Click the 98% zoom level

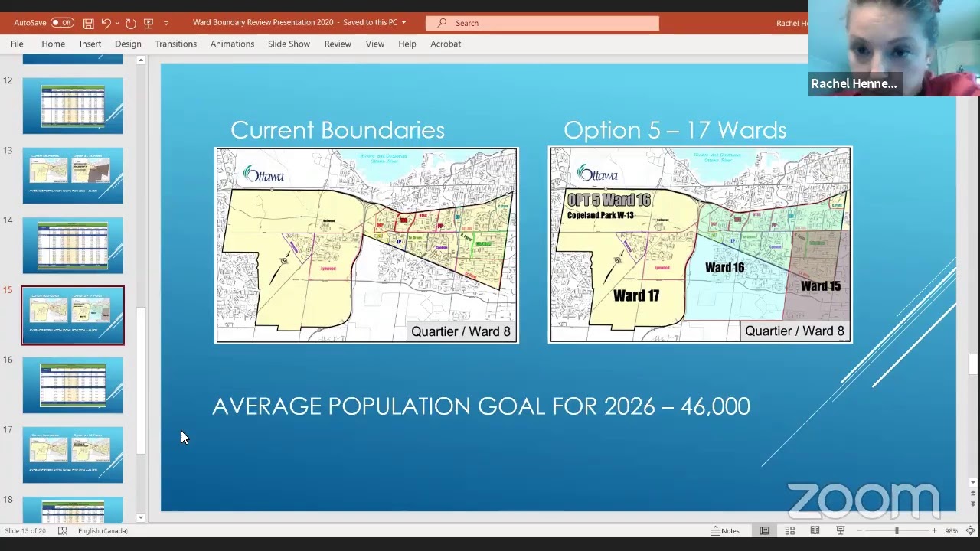(x=951, y=530)
